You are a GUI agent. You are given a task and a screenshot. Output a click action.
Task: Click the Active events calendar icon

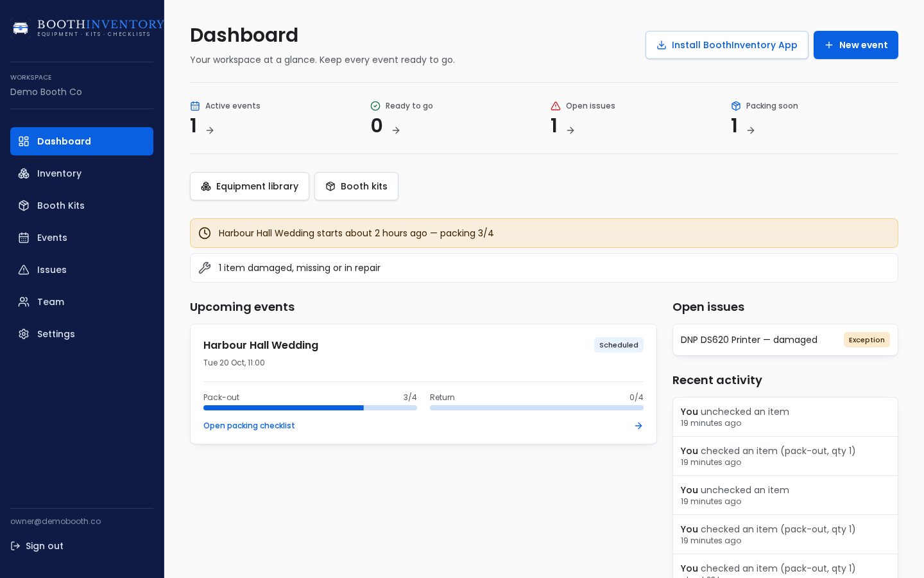(x=195, y=106)
